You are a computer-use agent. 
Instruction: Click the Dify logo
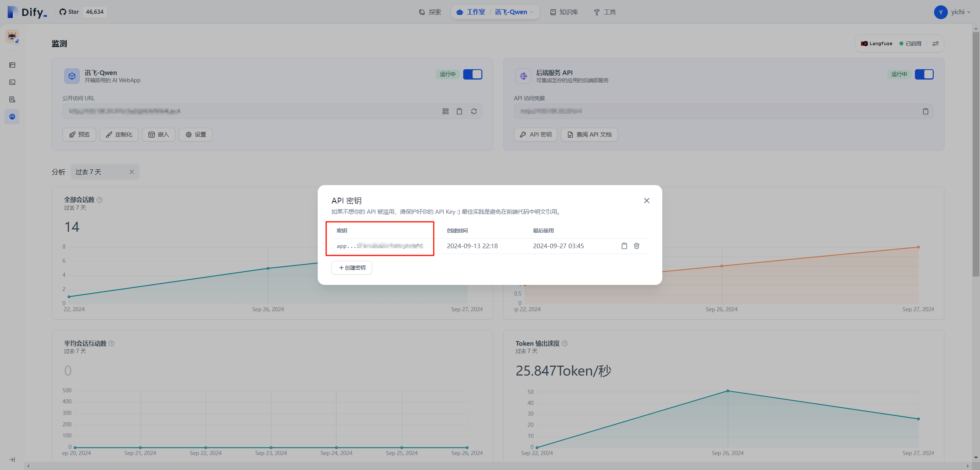click(x=27, y=12)
